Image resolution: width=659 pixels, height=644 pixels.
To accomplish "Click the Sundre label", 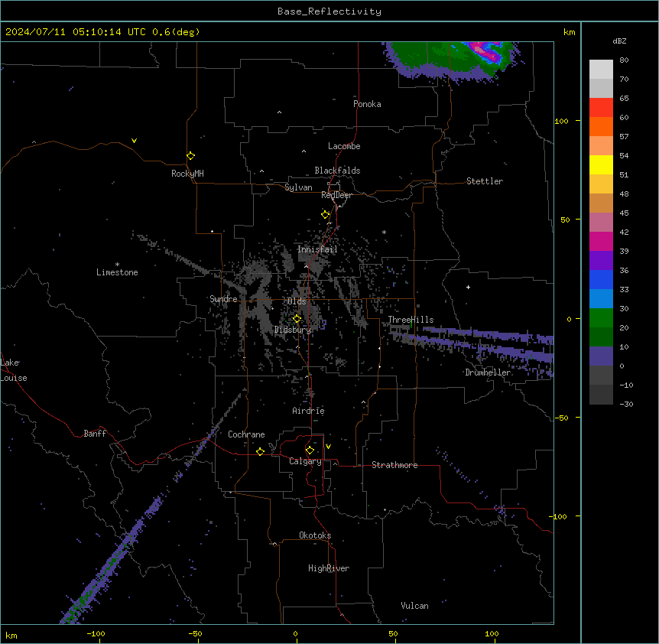I will click(x=223, y=299).
